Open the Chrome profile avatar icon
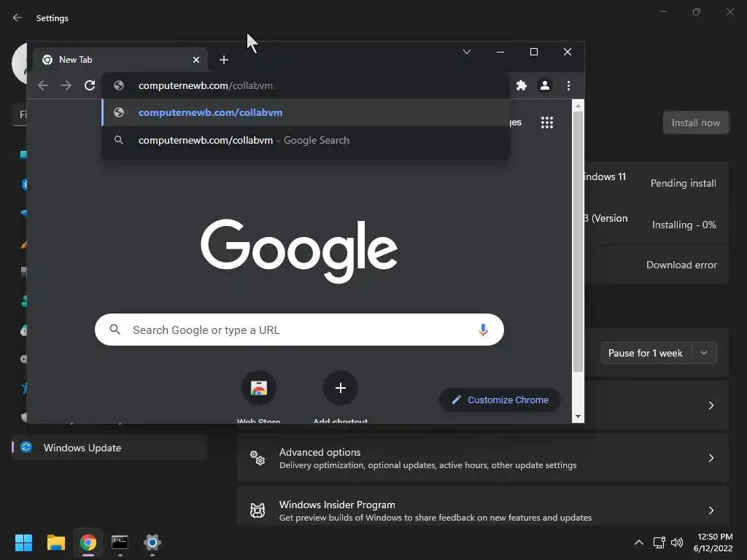 (545, 86)
